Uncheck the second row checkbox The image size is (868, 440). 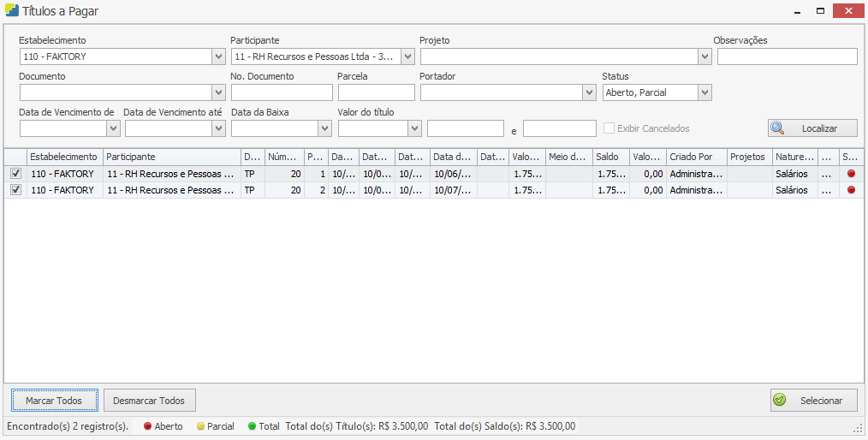coord(15,190)
